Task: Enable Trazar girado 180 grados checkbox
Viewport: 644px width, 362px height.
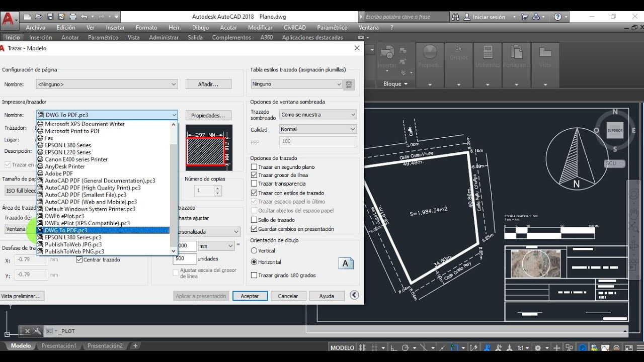Action: click(x=254, y=276)
